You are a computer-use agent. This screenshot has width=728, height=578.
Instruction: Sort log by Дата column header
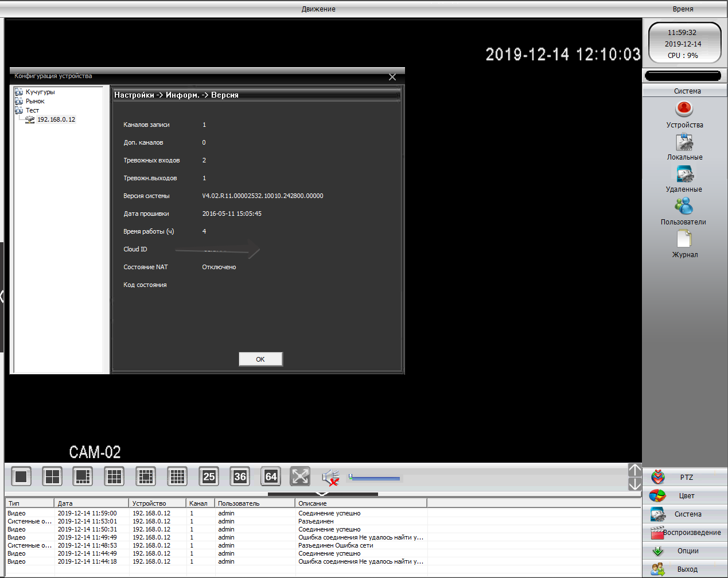point(91,503)
